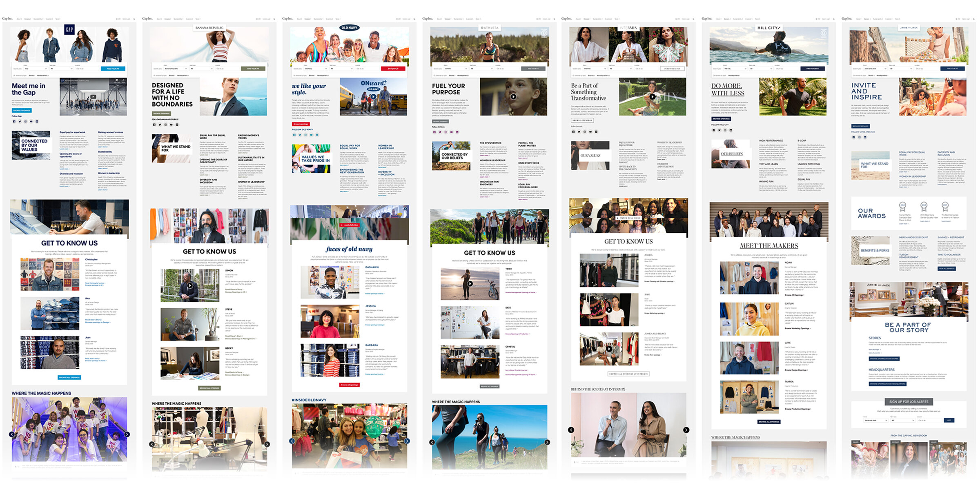The width and height of the screenshot is (980, 490).
Task: Go to previous slide in Gap magic carousel
Action: 12,434
